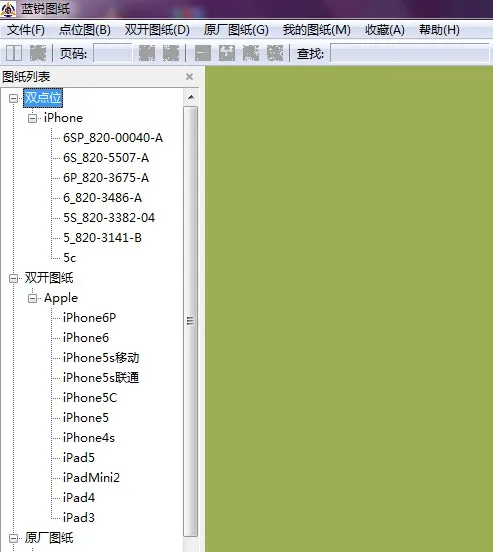Open the 收藏(A) menu
Image resolution: width=493 pixels, height=552 pixels.
pos(385,30)
